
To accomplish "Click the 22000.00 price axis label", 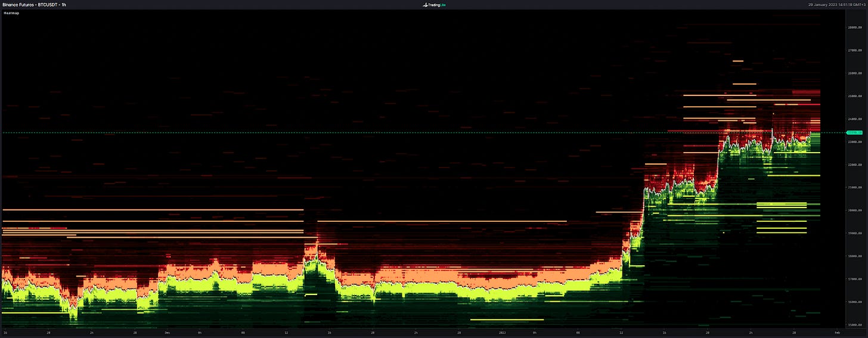I will (x=855, y=165).
